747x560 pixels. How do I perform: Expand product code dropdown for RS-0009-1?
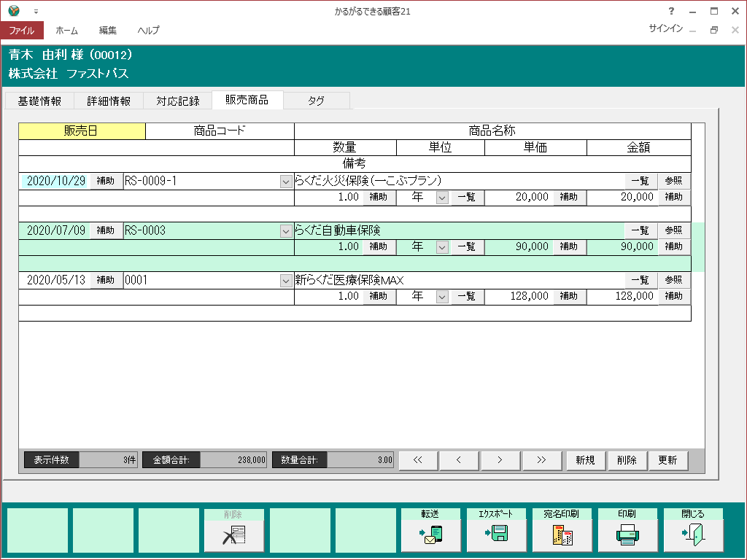[287, 182]
